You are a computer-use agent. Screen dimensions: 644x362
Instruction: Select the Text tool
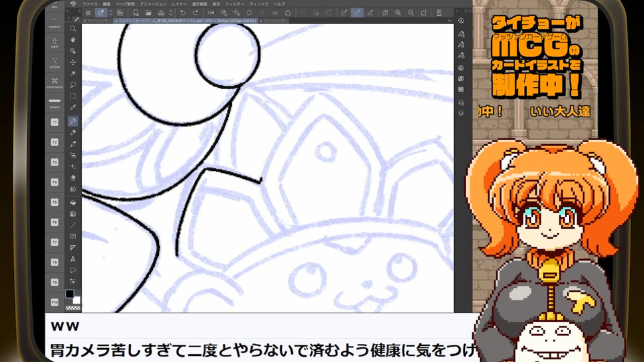[x=72, y=259]
